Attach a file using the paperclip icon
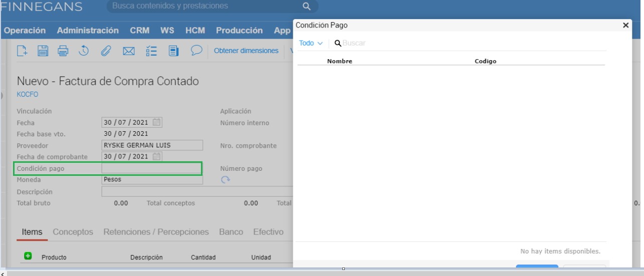Viewport: 644px width, 276px height. click(x=105, y=51)
